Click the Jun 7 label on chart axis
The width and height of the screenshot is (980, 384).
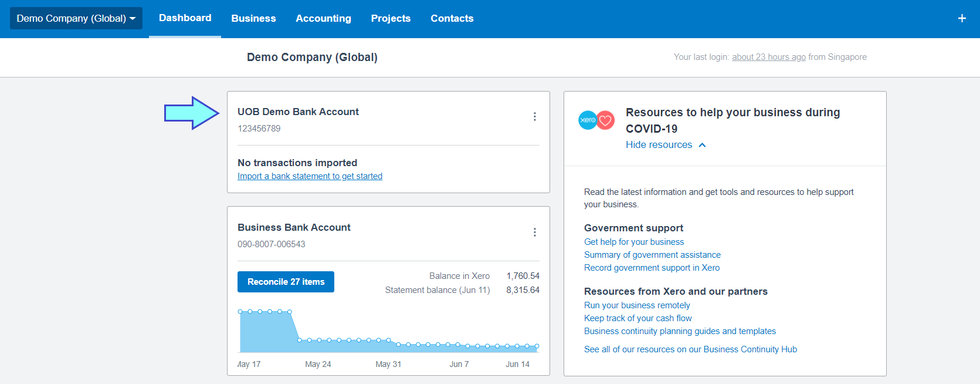coord(459,364)
